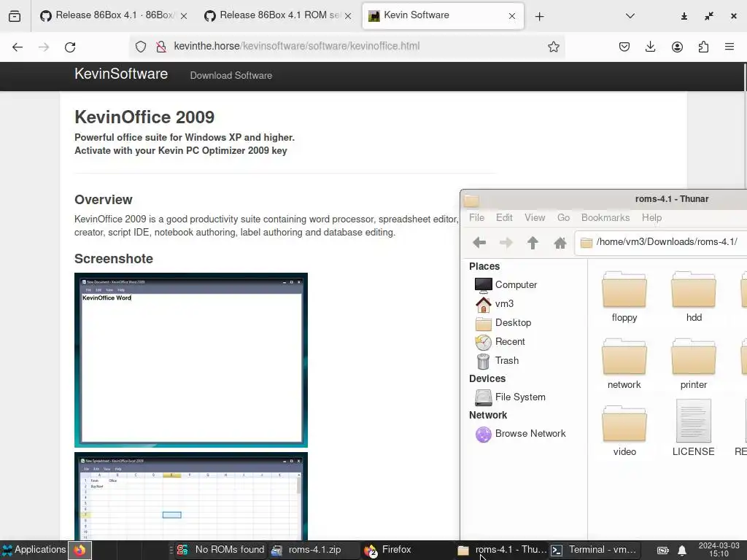Go back with Firefox back arrow

tap(18, 47)
